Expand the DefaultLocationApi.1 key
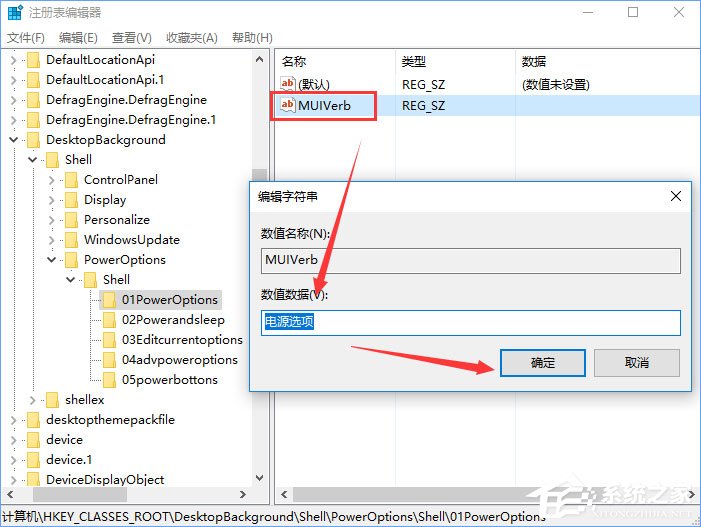Image resolution: width=701 pixels, height=527 pixels. click(x=13, y=80)
